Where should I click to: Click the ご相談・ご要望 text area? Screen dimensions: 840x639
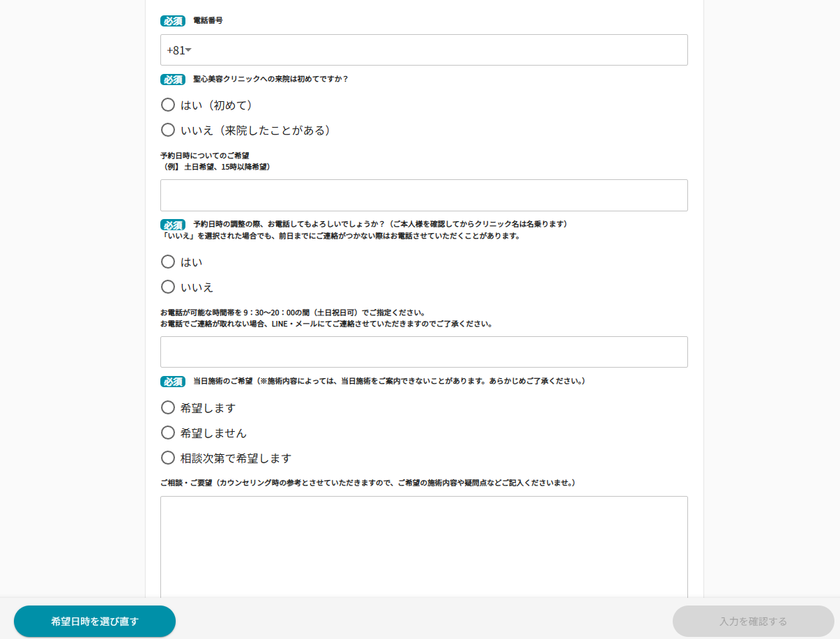[x=424, y=546]
